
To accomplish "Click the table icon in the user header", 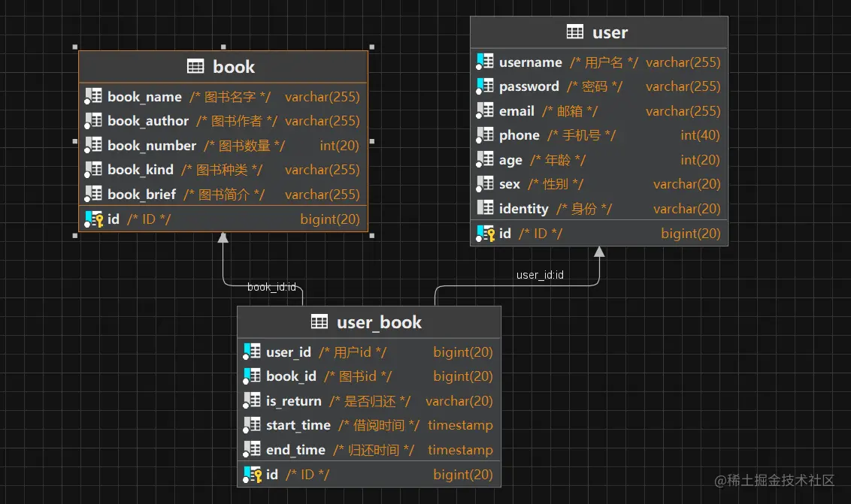I will point(575,32).
